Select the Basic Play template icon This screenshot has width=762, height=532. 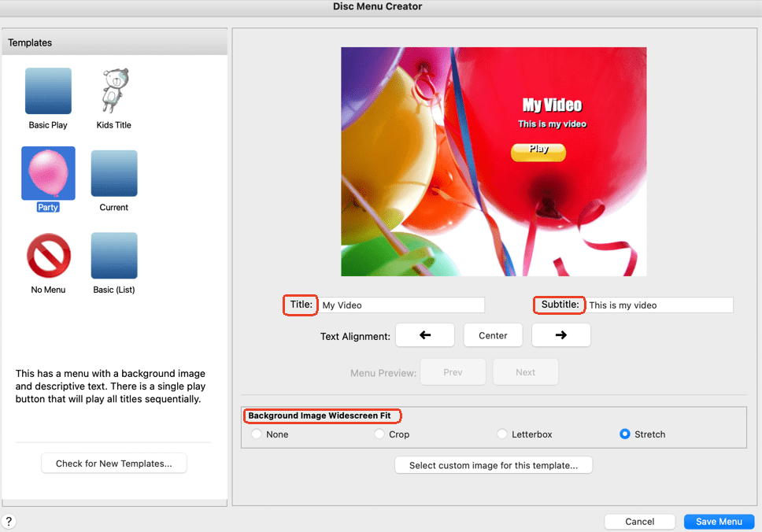48,91
